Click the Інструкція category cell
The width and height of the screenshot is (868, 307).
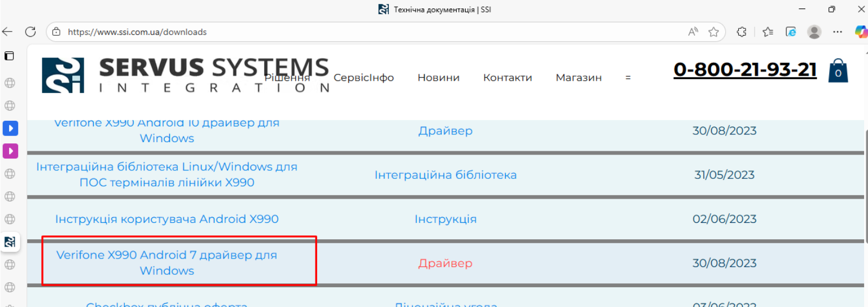tap(445, 219)
